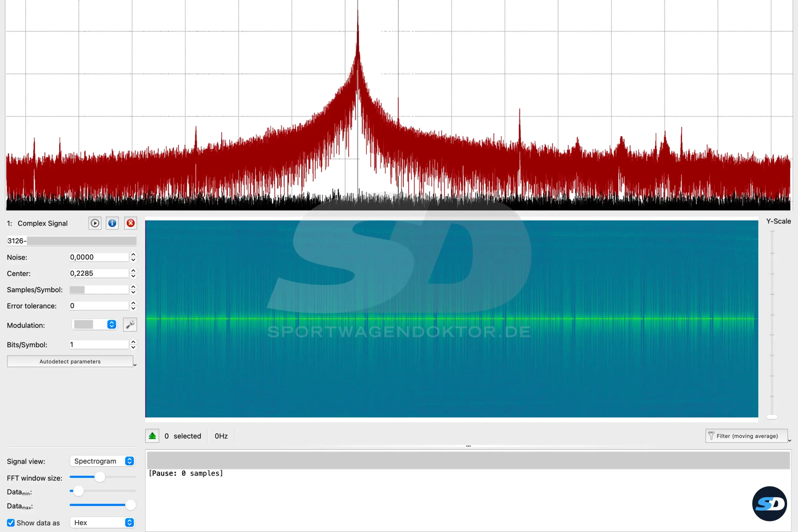Click the Error tolerance input field

[99, 306]
